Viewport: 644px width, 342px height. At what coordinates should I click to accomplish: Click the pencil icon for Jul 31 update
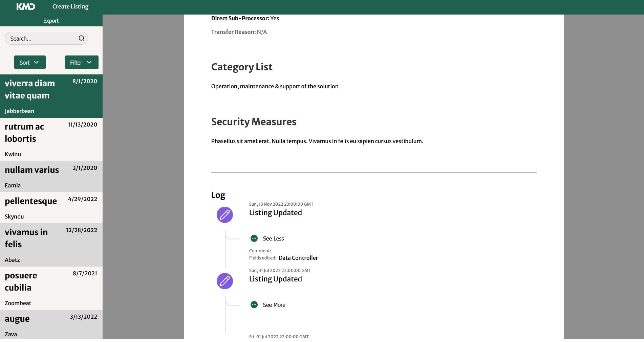225,281
